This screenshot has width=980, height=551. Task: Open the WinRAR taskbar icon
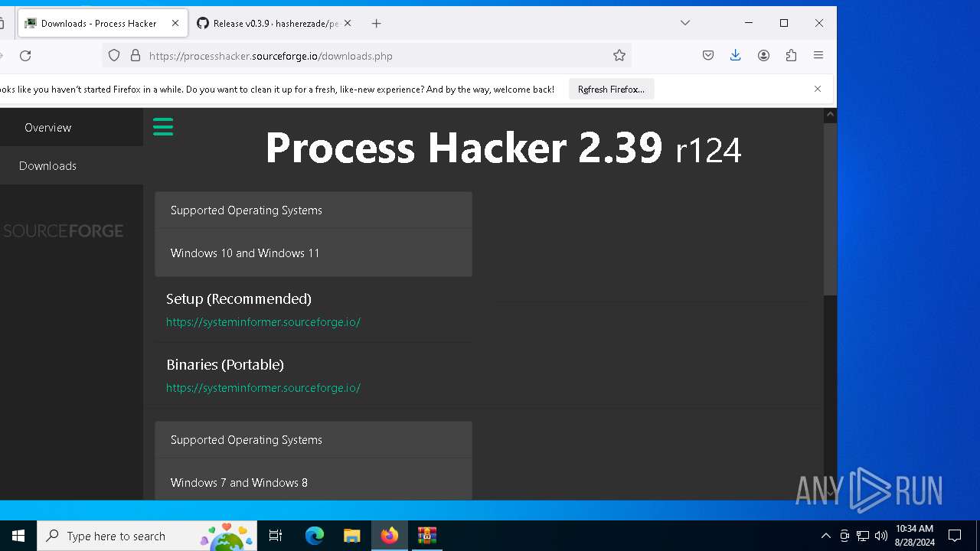(427, 536)
